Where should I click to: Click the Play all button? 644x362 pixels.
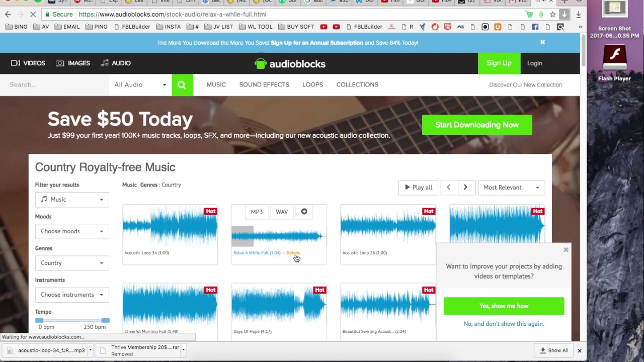[419, 187]
